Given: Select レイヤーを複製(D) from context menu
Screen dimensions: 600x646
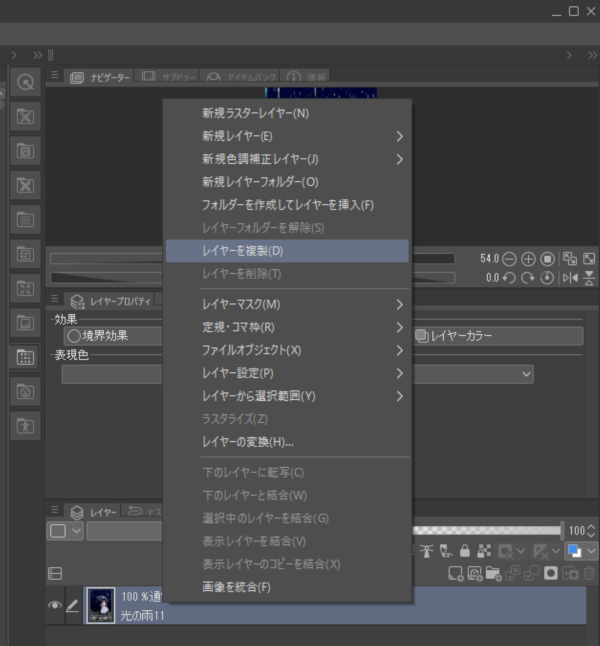Looking at the screenshot, I should 286,250.
